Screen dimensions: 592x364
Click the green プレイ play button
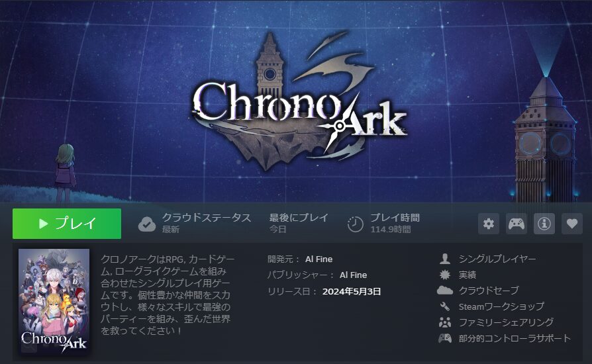tap(67, 224)
